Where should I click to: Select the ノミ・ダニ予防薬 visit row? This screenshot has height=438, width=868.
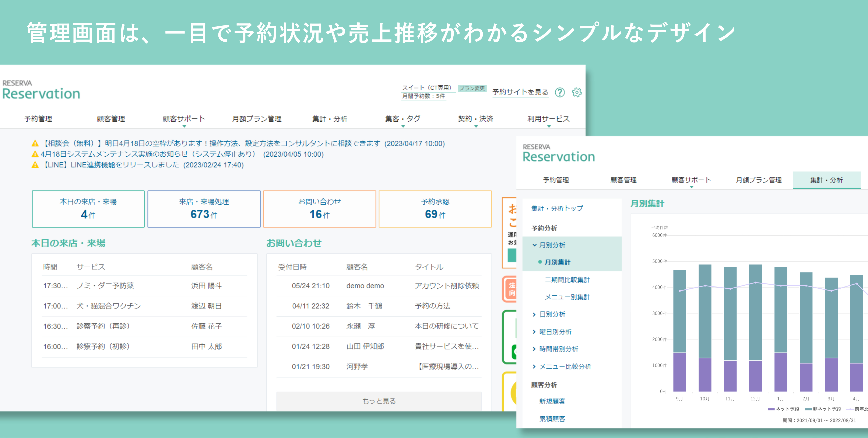click(144, 286)
